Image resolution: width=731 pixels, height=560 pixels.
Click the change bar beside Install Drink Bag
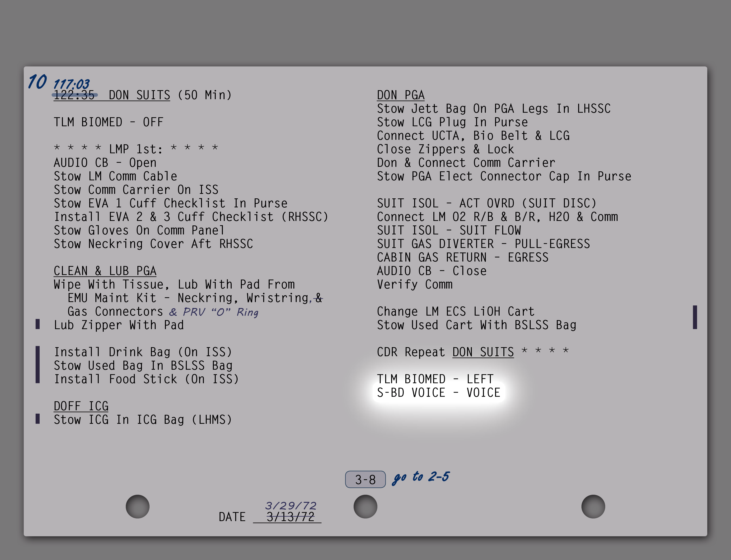coord(38,365)
